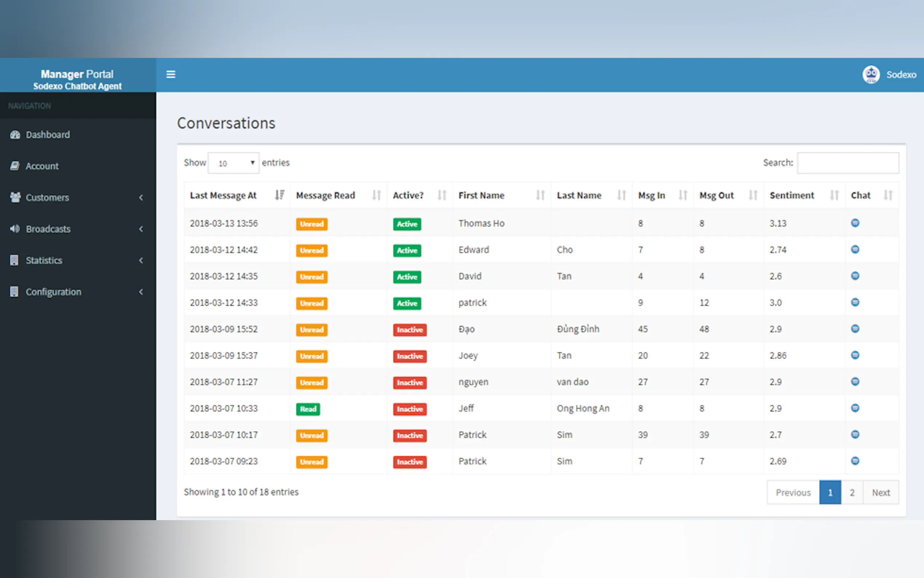This screenshot has width=924, height=578.
Task: Open the chat bubble for Thomas Ho
Action: [855, 223]
